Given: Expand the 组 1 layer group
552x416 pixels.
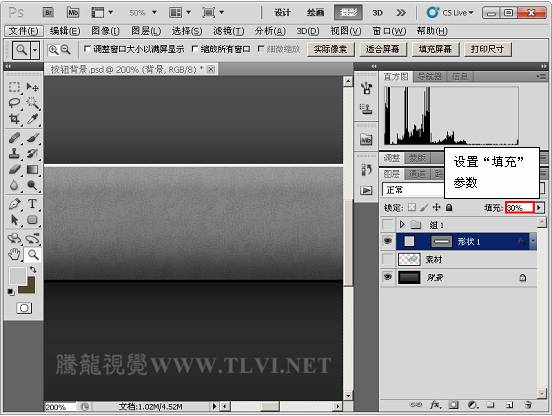Looking at the screenshot, I should [x=402, y=224].
